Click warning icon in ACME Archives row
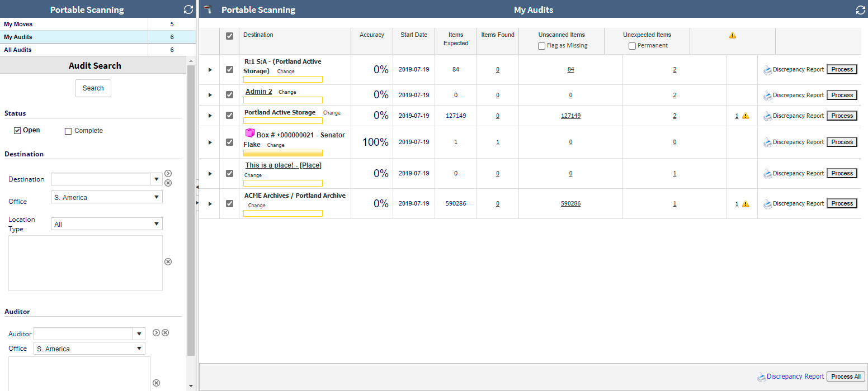 [746, 204]
